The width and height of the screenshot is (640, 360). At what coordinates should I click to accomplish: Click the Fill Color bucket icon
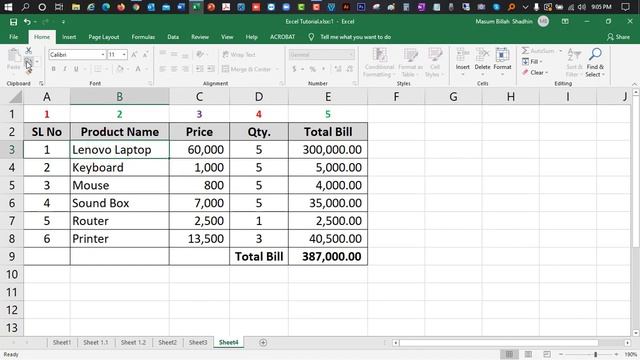click(x=120, y=69)
